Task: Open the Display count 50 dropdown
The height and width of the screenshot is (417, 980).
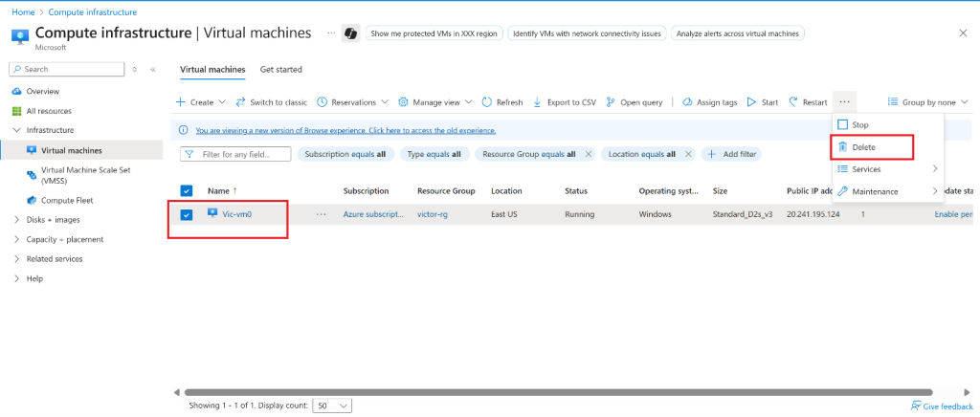Action: click(x=332, y=406)
